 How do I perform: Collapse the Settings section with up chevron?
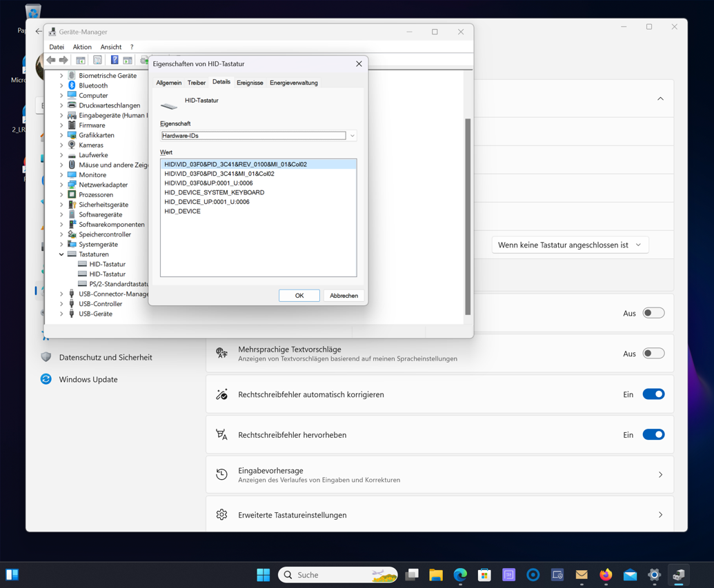[x=660, y=99]
